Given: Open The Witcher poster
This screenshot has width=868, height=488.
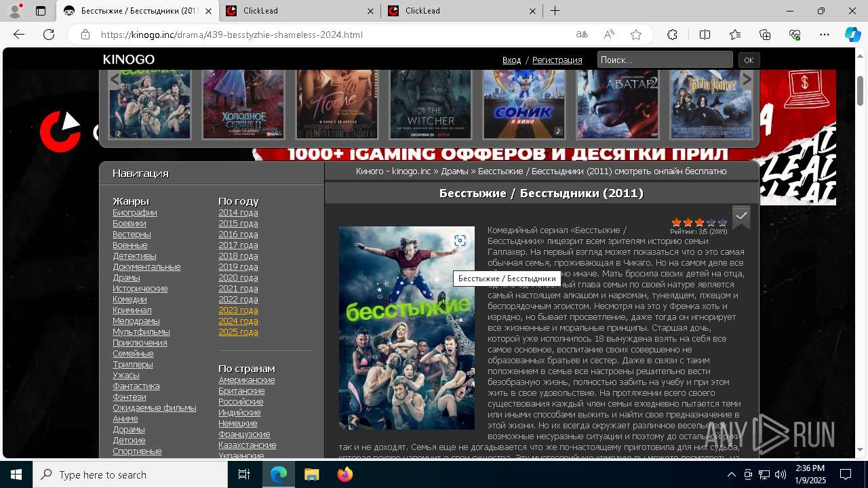Looking at the screenshot, I should pos(431,104).
